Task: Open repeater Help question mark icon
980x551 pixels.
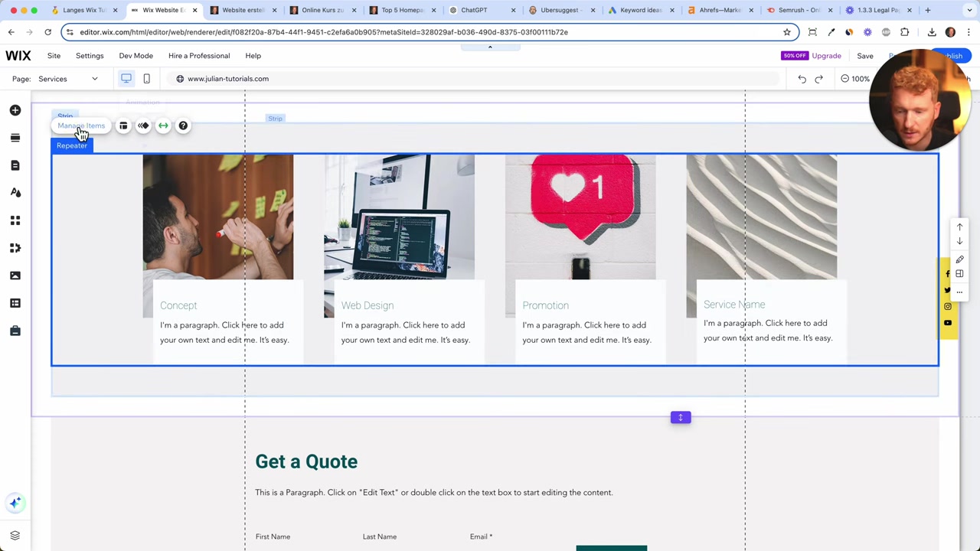Action: point(183,126)
